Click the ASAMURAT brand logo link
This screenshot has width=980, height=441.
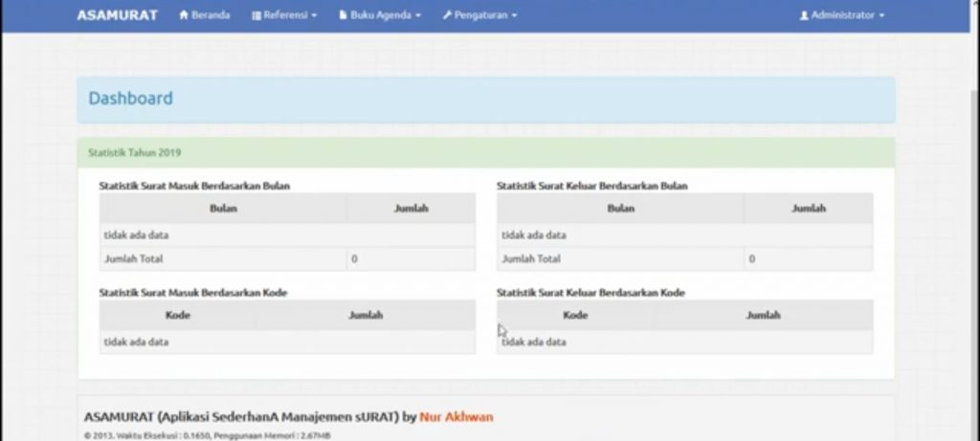click(117, 15)
